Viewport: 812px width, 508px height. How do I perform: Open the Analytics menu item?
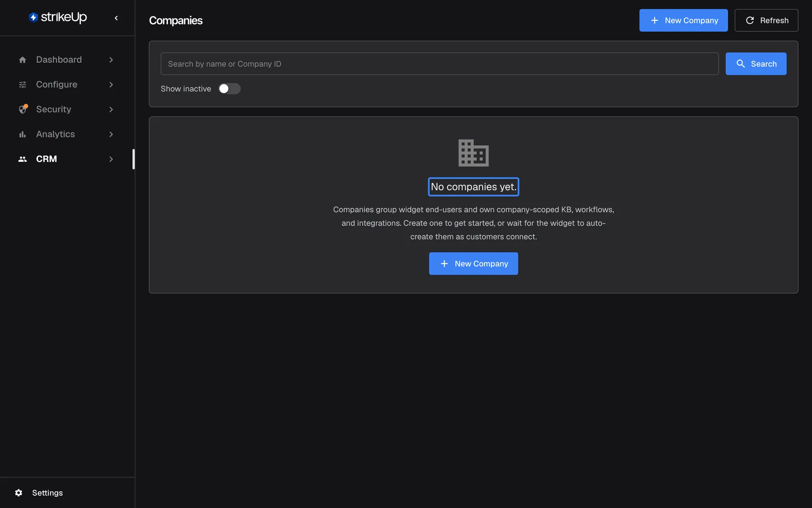coord(67,134)
